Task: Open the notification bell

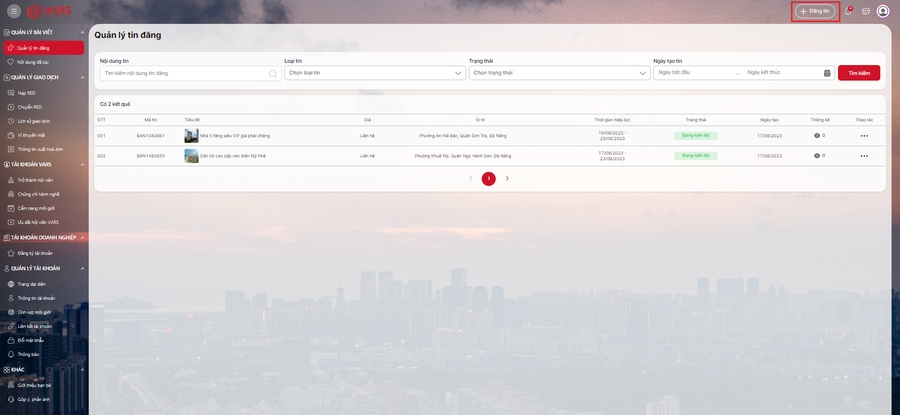Action: [x=848, y=11]
